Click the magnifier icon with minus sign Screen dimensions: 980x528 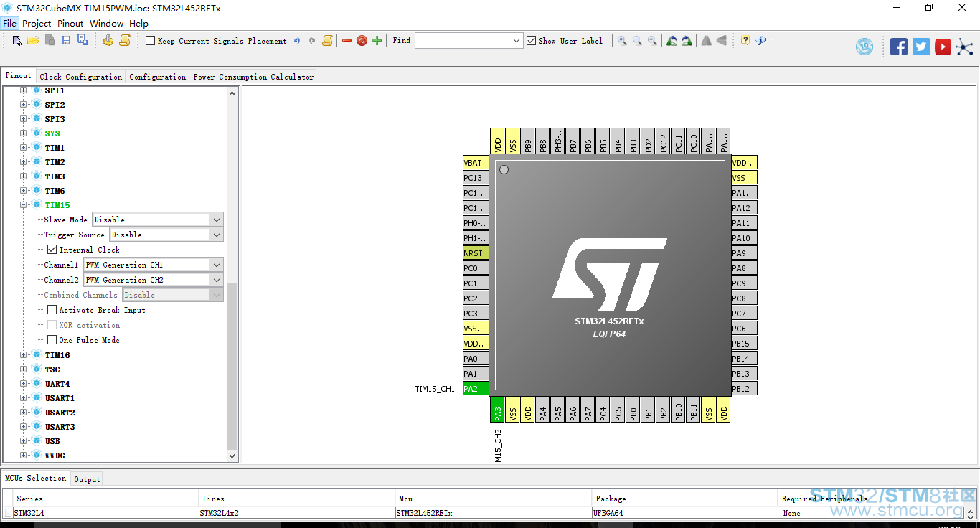(x=652, y=41)
